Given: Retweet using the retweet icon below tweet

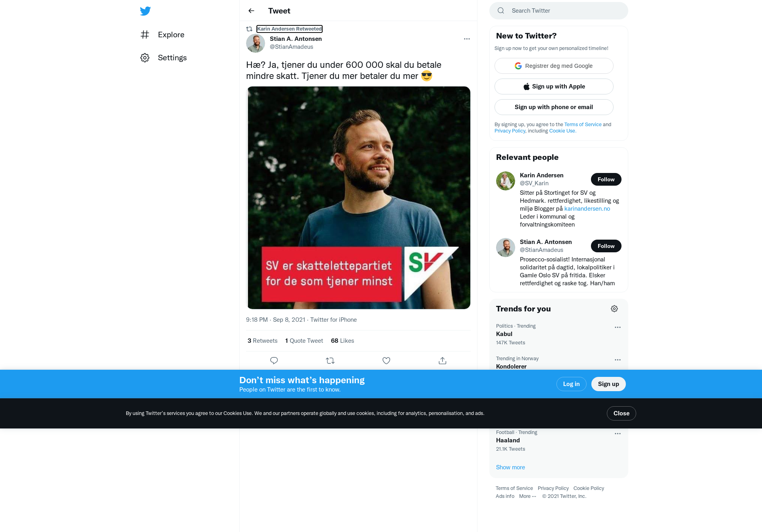Looking at the screenshot, I should [330, 361].
